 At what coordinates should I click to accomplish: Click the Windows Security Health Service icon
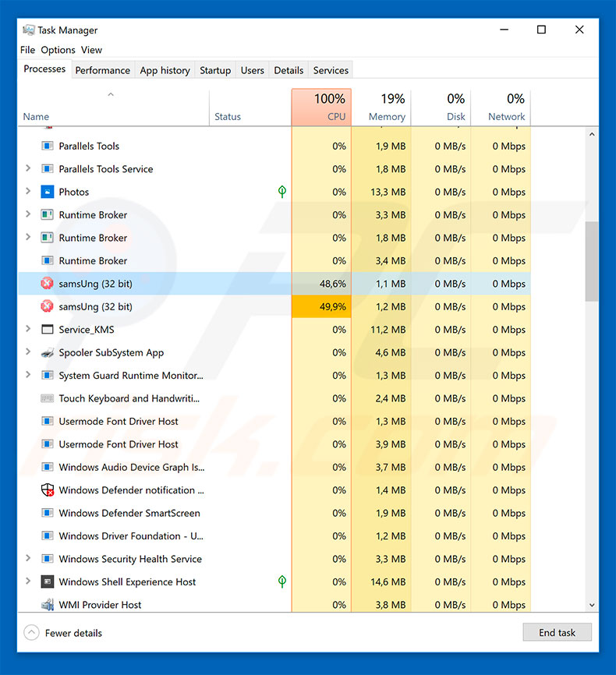(x=47, y=559)
